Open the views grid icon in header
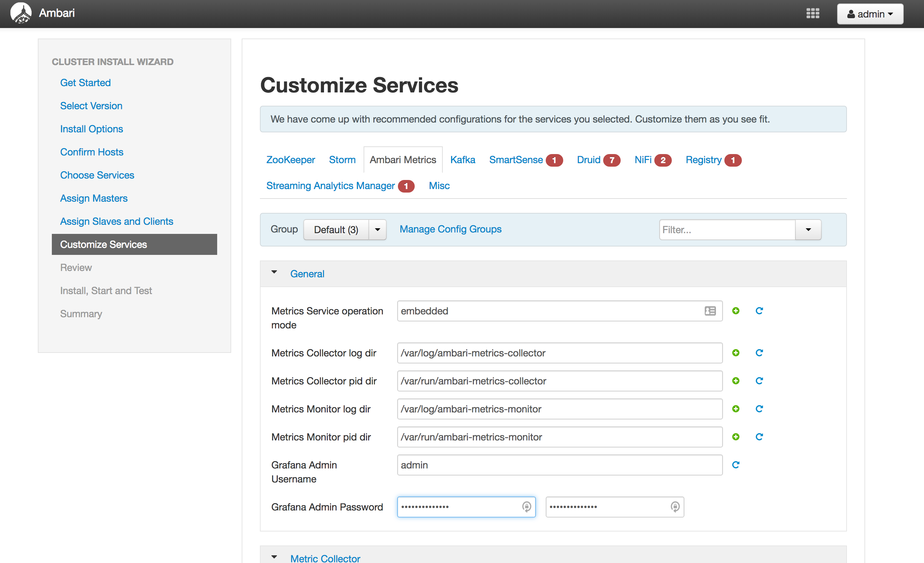The height and width of the screenshot is (563, 924). [x=812, y=14]
